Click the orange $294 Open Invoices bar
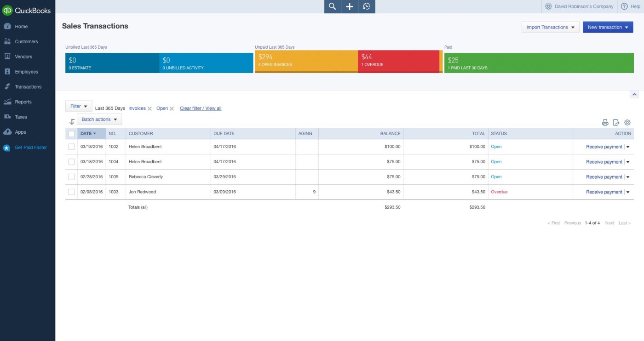This screenshot has width=644, height=341. coord(306,62)
